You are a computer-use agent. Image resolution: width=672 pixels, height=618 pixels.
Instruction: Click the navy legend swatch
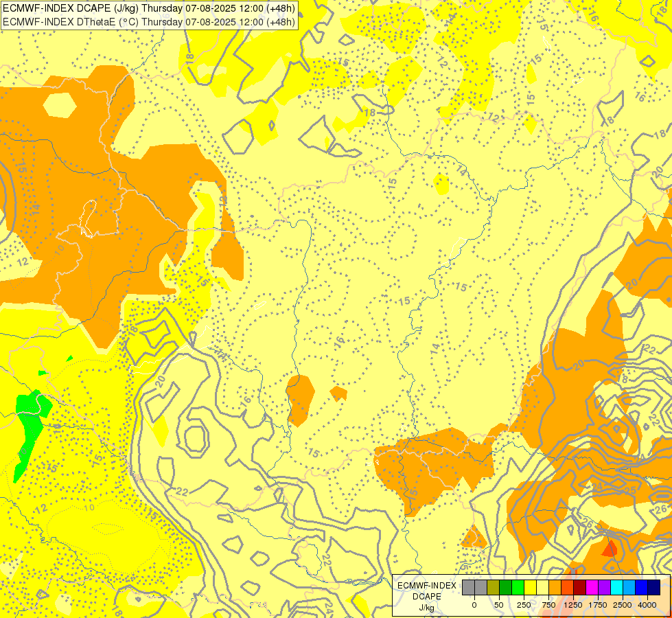pyautogui.click(x=654, y=588)
